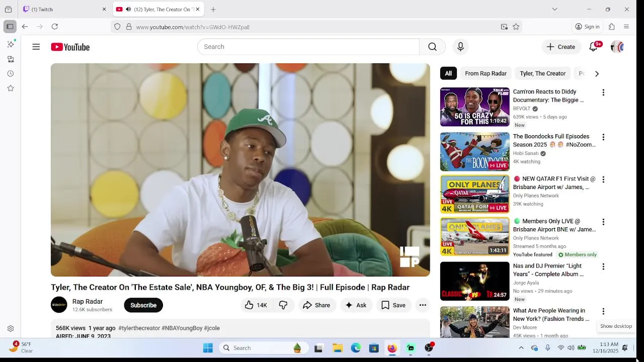The width and height of the screenshot is (644, 362).
Task: Open more actions for the video
Action: pyautogui.click(x=423, y=305)
